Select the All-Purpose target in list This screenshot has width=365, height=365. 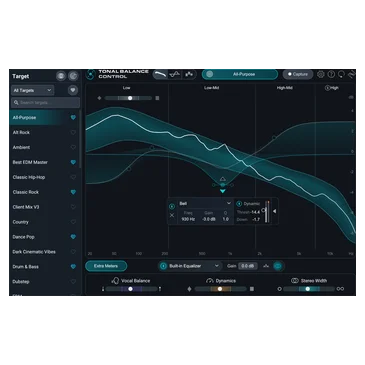[45, 118]
